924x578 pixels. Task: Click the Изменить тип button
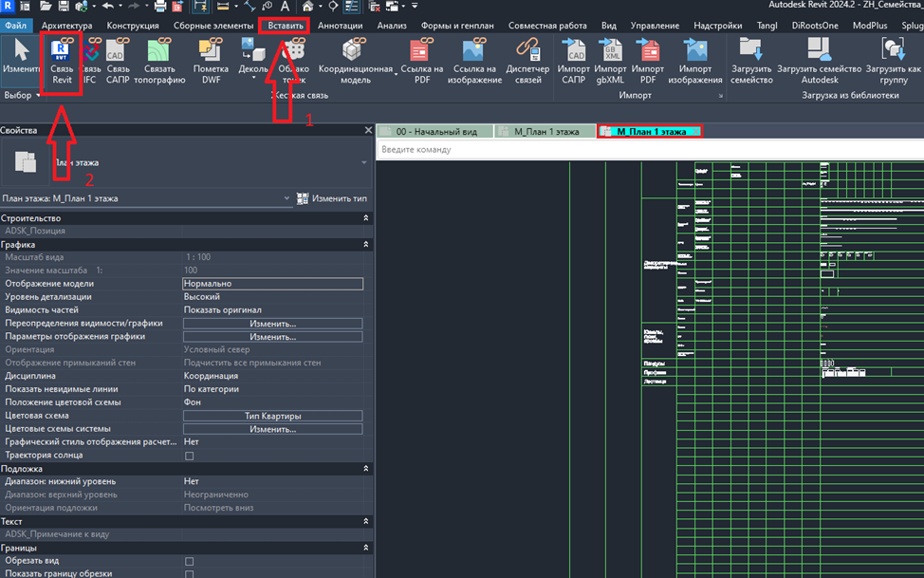(x=332, y=198)
